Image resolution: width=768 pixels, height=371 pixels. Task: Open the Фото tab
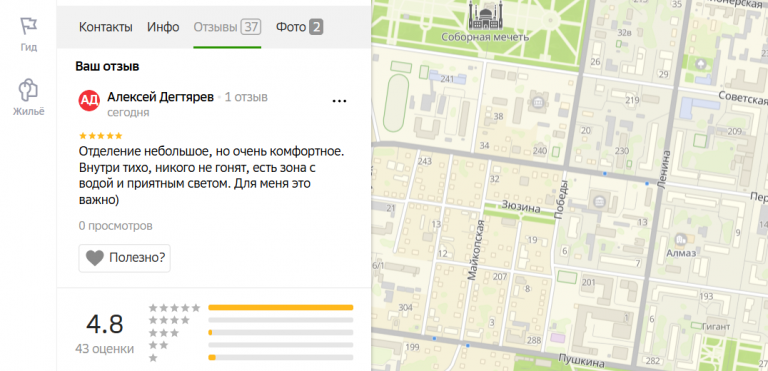pos(299,27)
